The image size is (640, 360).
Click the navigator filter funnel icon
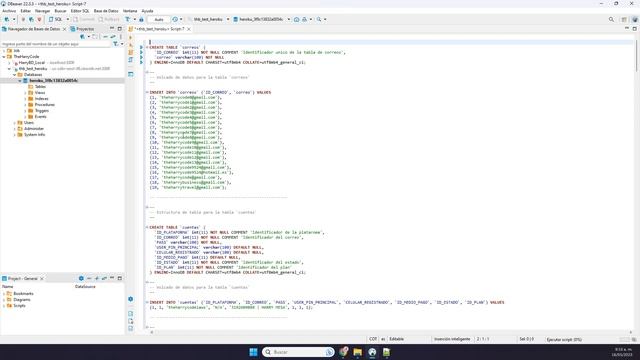(116, 44)
